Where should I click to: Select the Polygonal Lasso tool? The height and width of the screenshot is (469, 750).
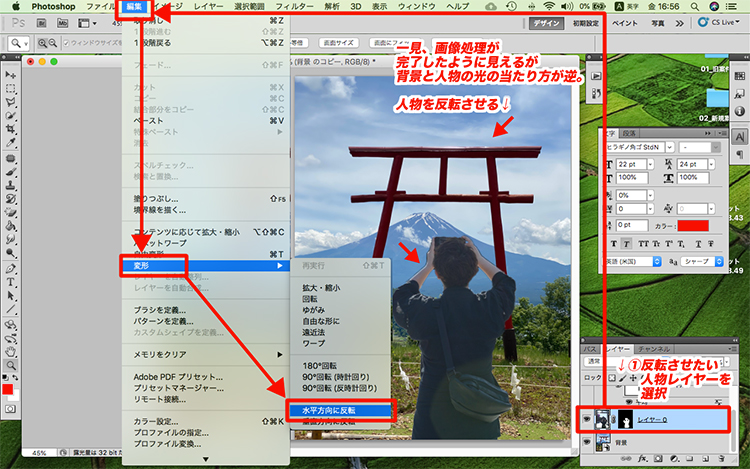(x=10, y=102)
